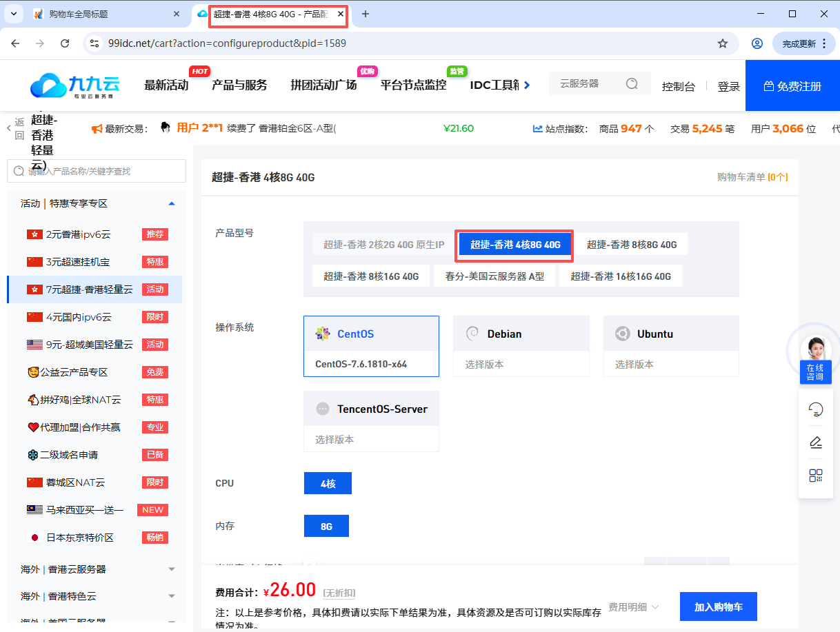
Task: Open the tab search dropdown arrow
Action: coord(13,14)
